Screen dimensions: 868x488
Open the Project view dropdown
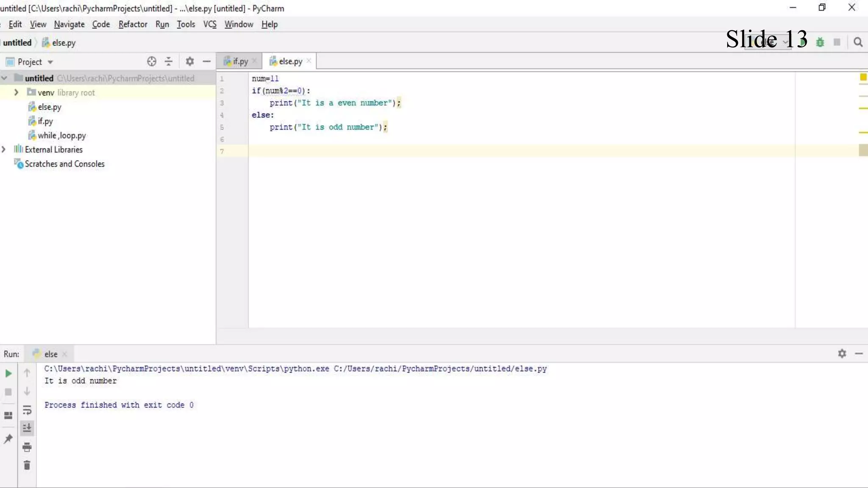click(x=50, y=62)
